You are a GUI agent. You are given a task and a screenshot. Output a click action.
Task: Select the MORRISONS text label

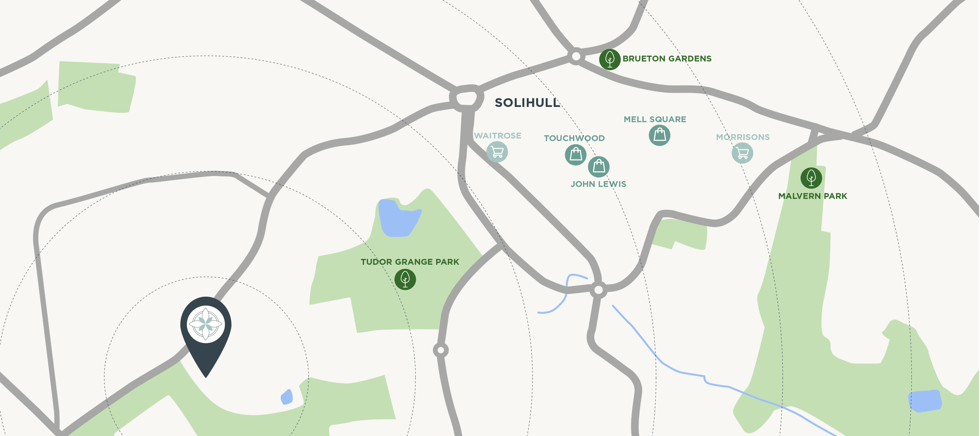coord(743,137)
